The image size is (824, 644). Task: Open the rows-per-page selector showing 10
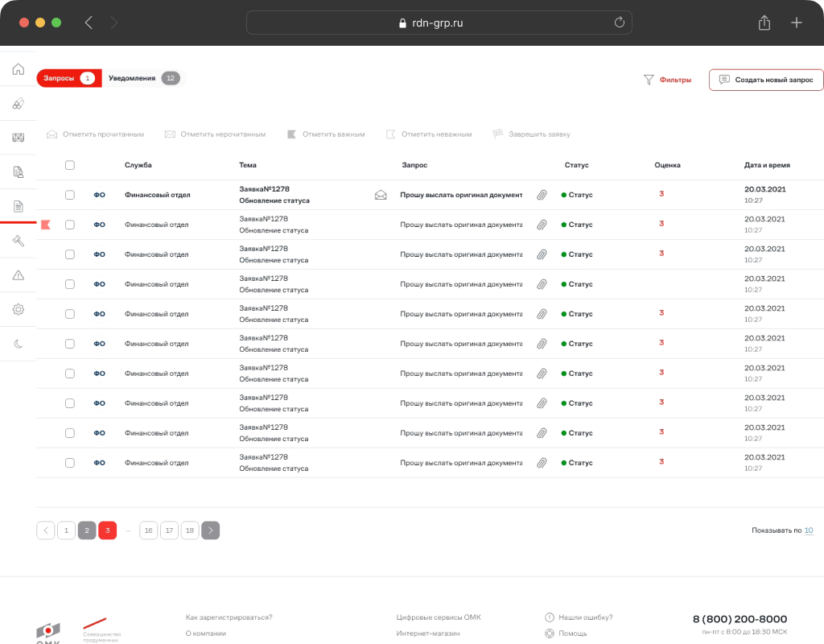(808, 530)
